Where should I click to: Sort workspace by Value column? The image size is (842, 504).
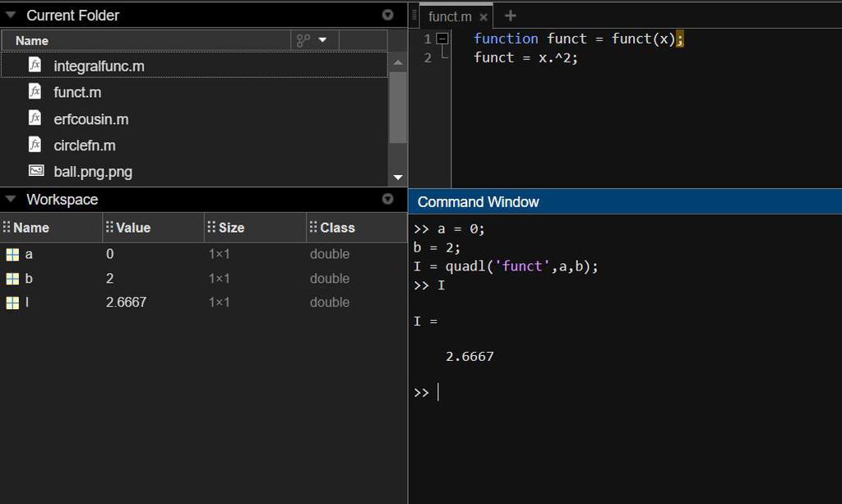point(133,228)
